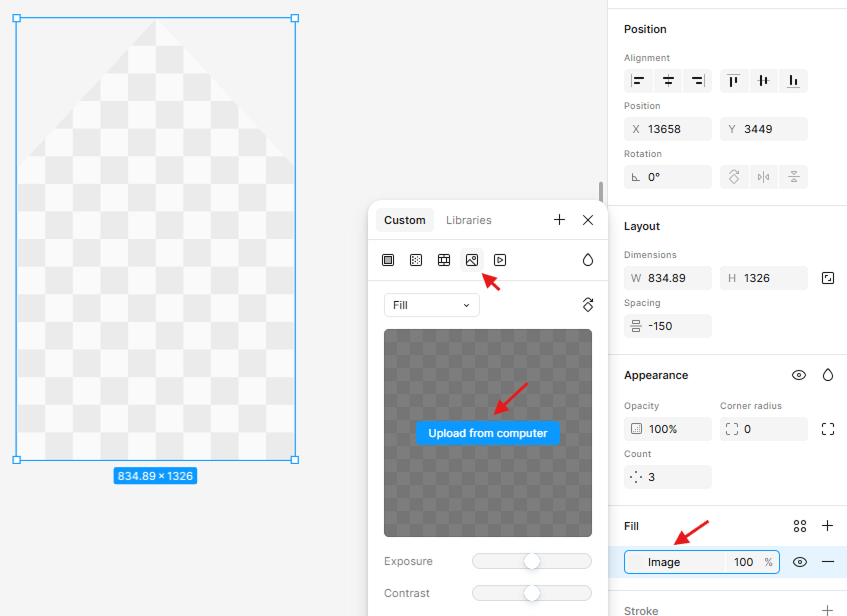
Task: Edit the spacing field -150
Action: point(668,326)
